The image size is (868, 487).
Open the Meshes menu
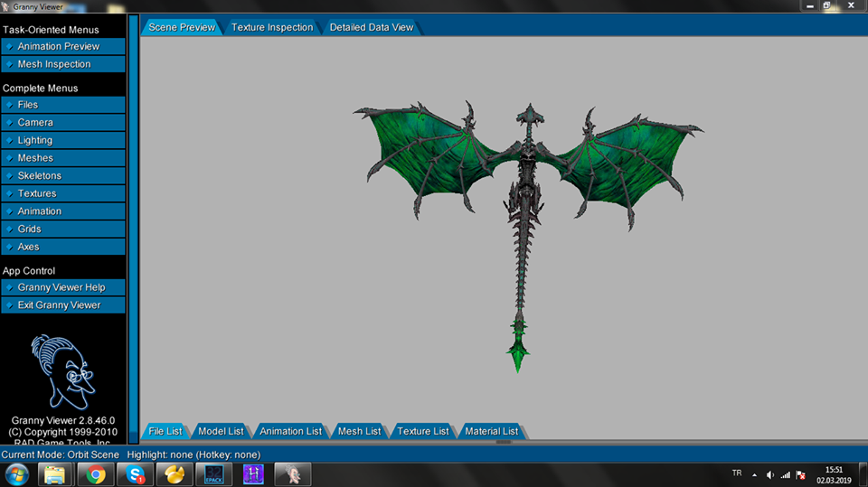pos(63,158)
